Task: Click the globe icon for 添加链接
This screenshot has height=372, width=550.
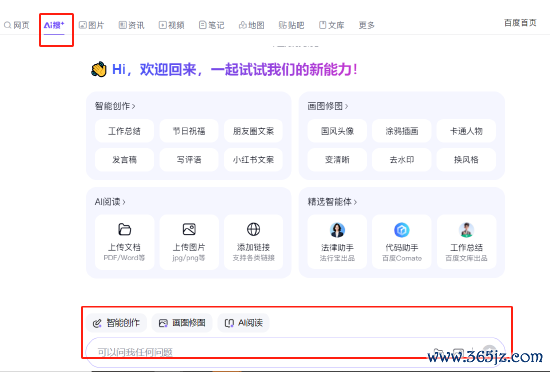Action: (253, 229)
